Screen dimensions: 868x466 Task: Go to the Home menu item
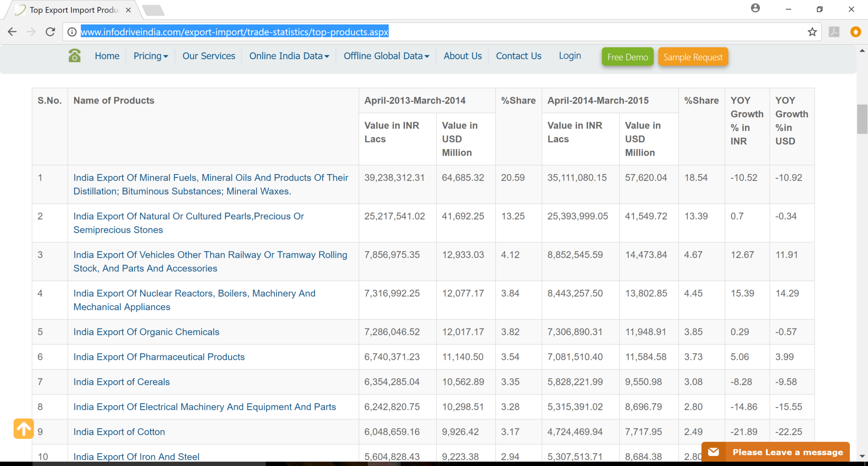107,56
